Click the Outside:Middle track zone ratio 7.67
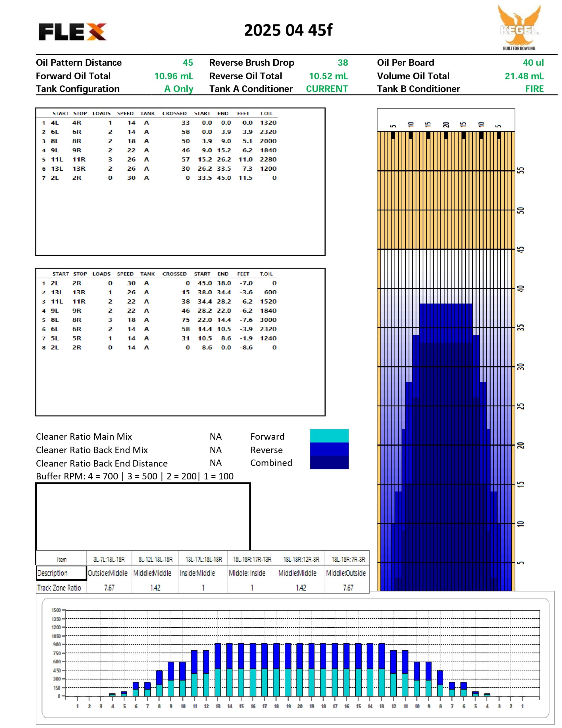Screen dimensions: 562x728 point(109,588)
